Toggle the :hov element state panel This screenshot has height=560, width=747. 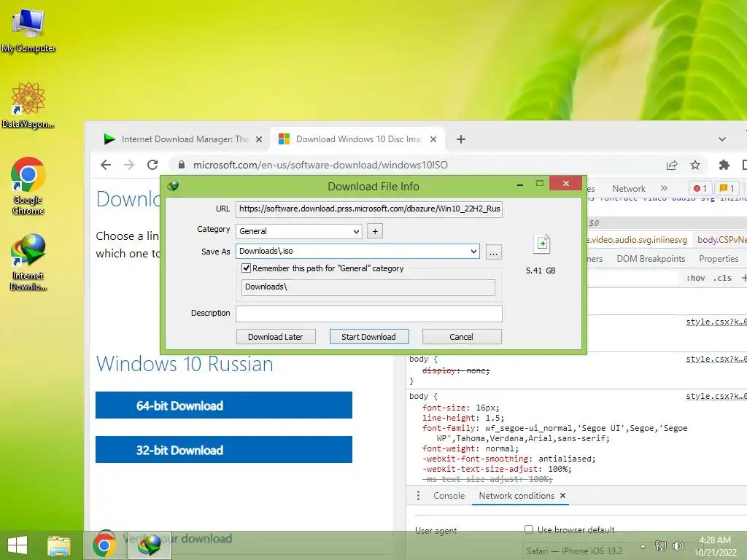click(695, 278)
